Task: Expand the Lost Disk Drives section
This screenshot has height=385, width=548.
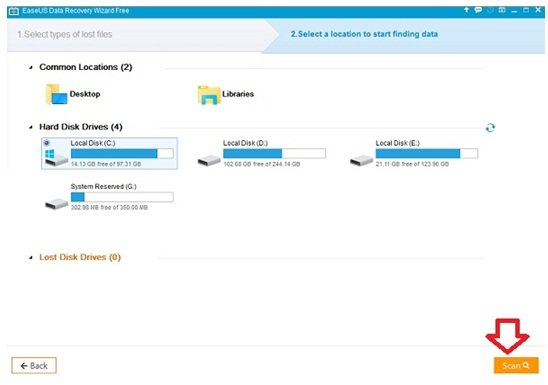Action: 31,257
